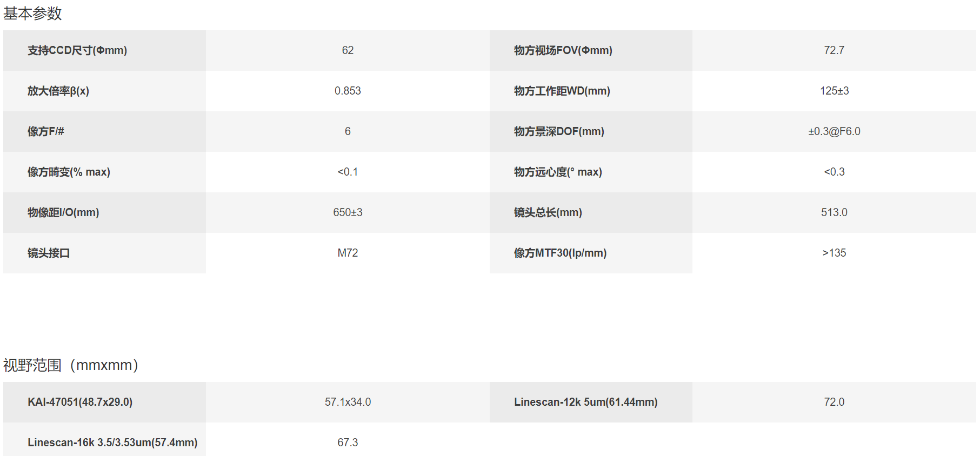Click the 基本参数 section heading
Image resolution: width=980 pixels, height=456 pixels.
[x=32, y=14]
